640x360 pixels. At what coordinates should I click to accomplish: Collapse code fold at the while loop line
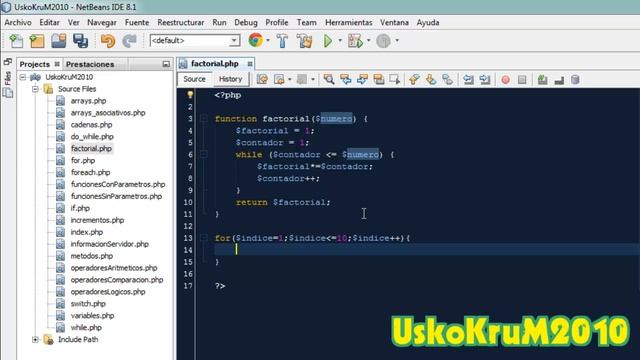[x=204, y=154]
